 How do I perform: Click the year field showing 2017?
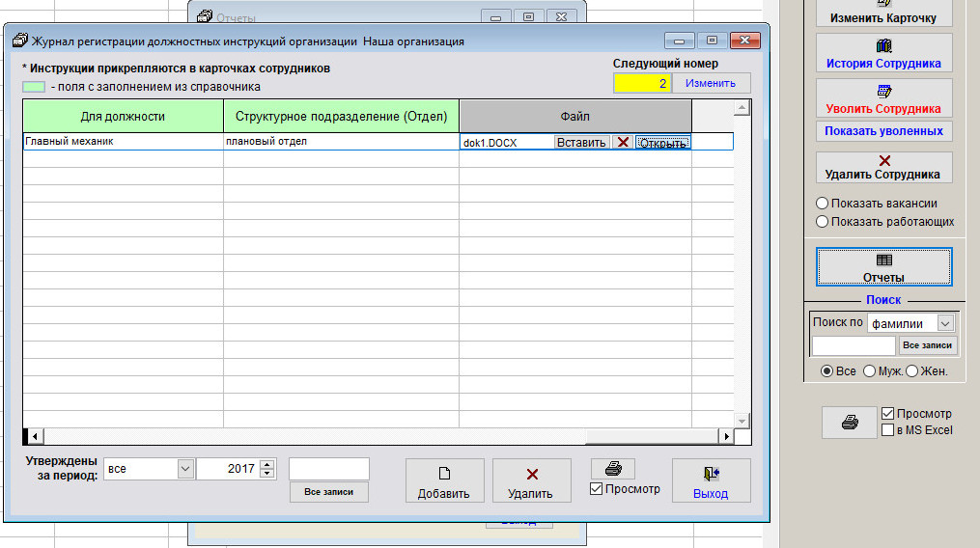pos(228,469)
